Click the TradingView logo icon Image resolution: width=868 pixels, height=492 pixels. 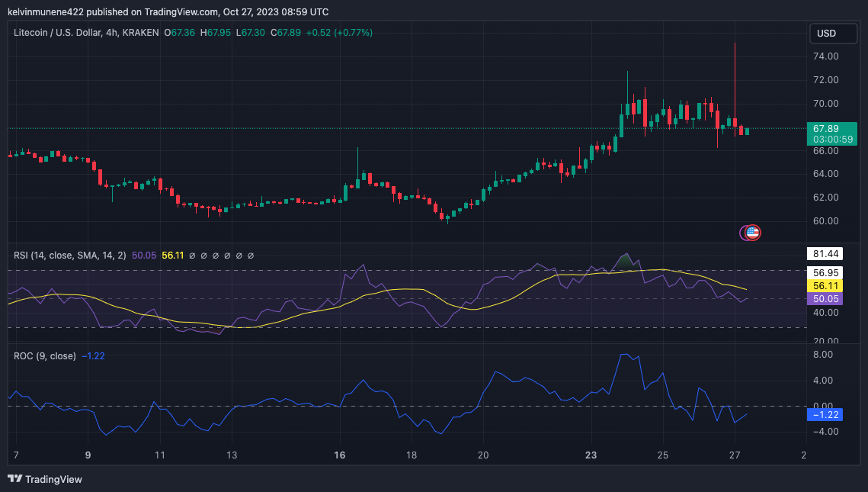coord(14,479)
